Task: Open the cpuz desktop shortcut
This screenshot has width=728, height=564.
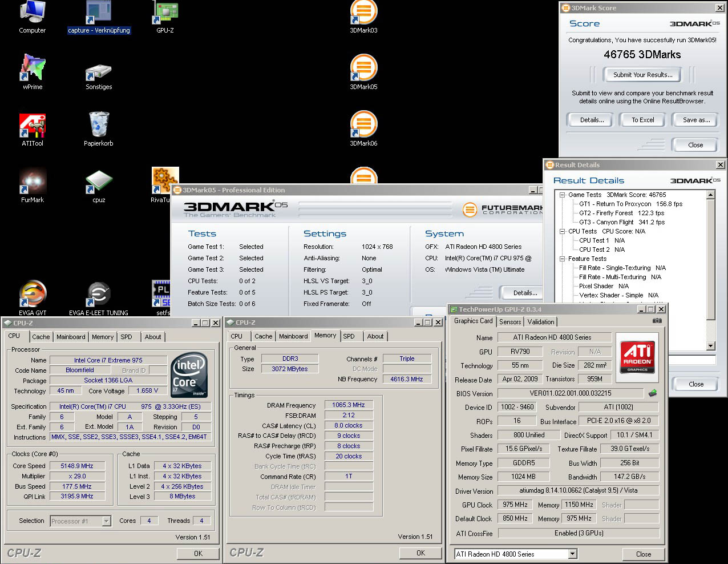Action: coord(99,186)
